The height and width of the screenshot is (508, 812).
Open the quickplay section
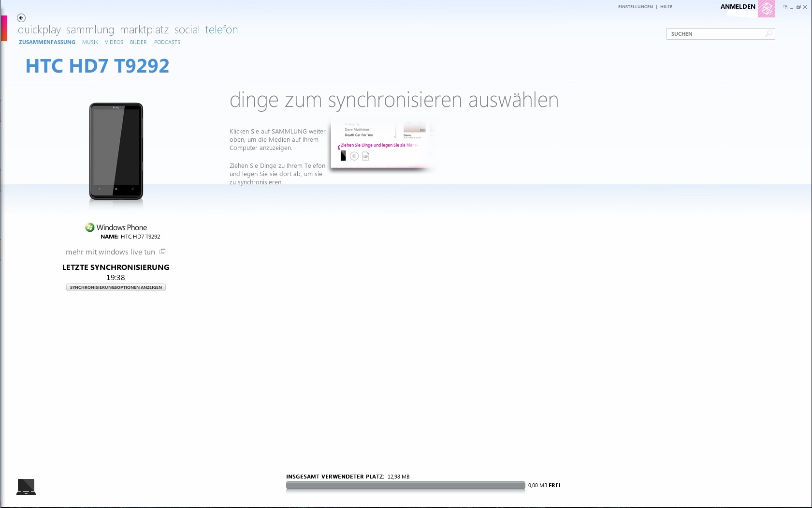(x=39, y=30)
